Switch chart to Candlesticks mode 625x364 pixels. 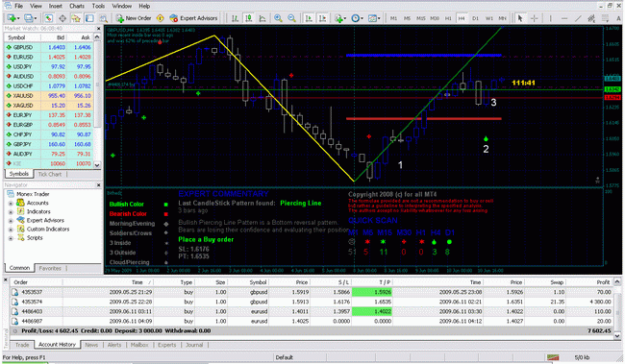[249, 18]
